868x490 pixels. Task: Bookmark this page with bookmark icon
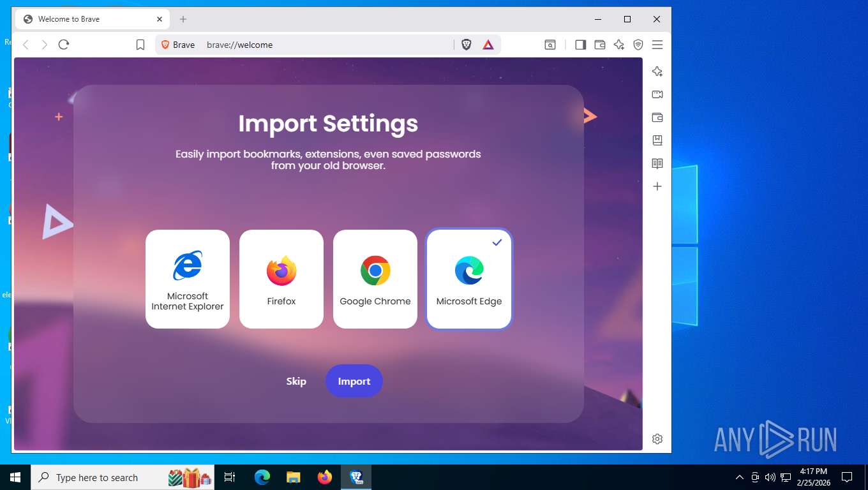[140, 45]
